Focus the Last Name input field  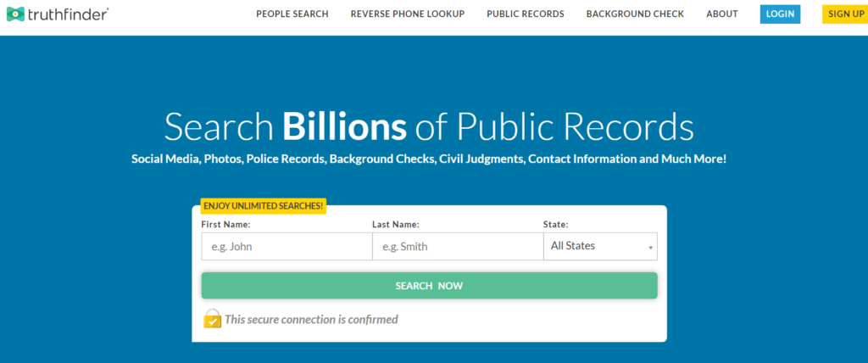tap(458, 247)
